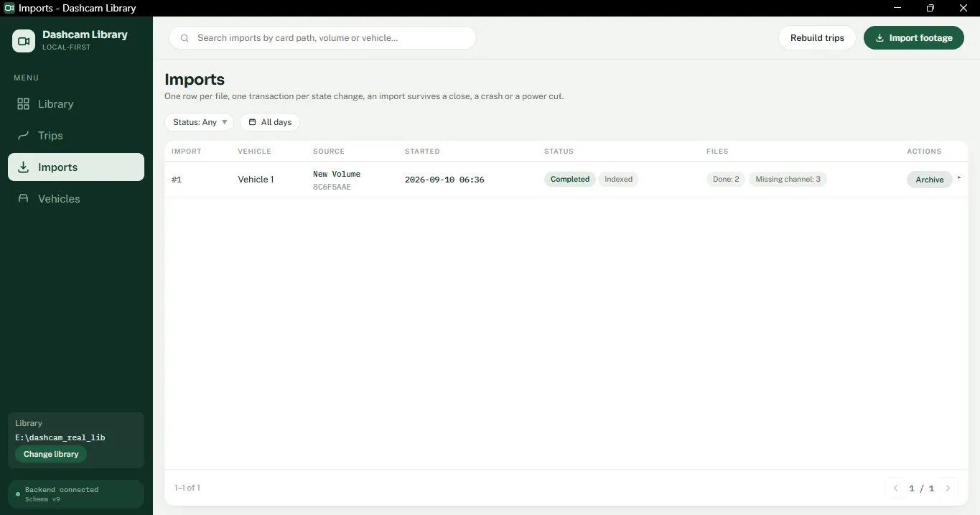Click the Import footage button
The height and width of the screenshot is (515, 980).
pyautogui.click(x=913, y=38)
